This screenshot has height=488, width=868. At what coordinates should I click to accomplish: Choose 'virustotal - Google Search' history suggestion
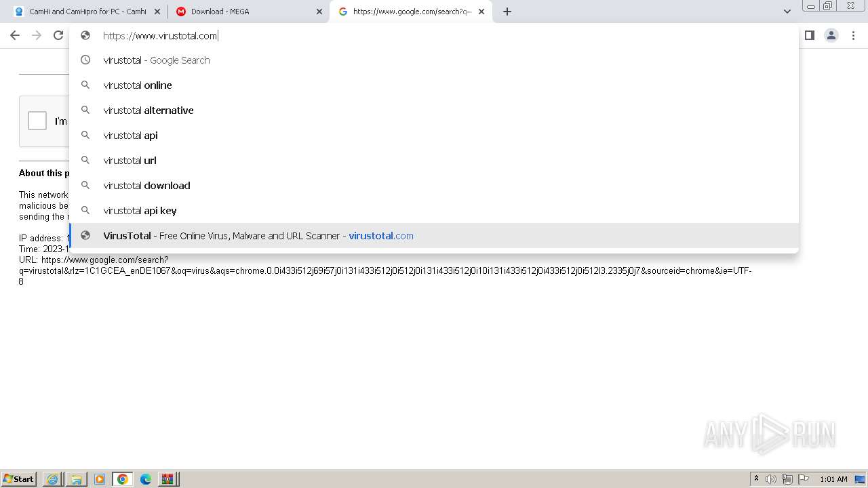pyautogui.click(x=434, y=60)
